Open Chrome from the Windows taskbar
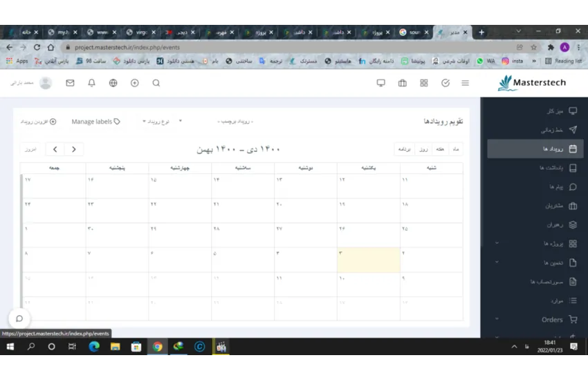 (x=157, y=347)
